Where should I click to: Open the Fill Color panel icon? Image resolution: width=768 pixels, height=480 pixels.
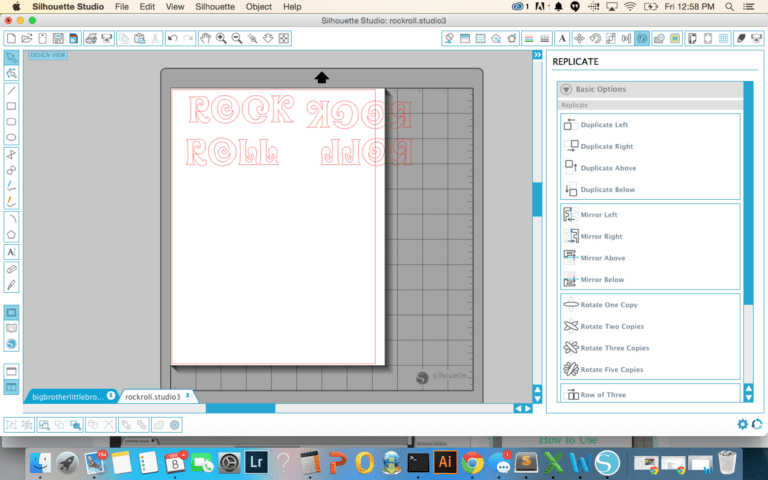click(x=465, y=39)
